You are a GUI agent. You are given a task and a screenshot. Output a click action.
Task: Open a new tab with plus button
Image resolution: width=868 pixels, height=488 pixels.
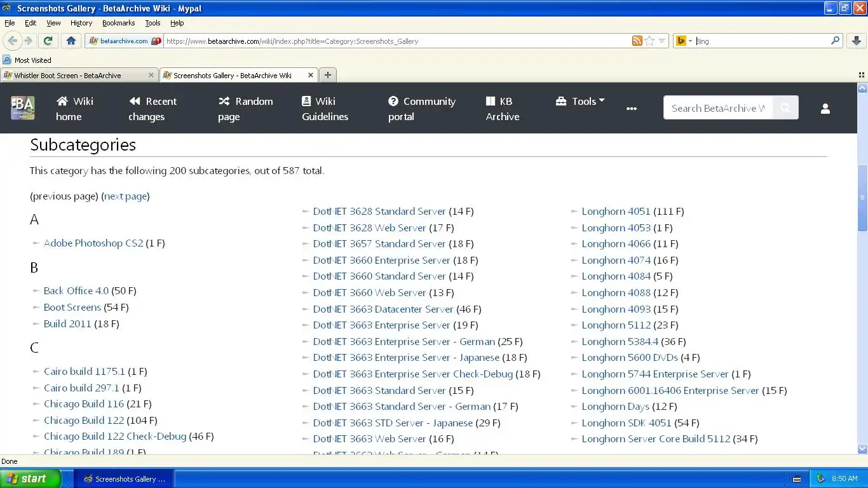pos(327,75)
